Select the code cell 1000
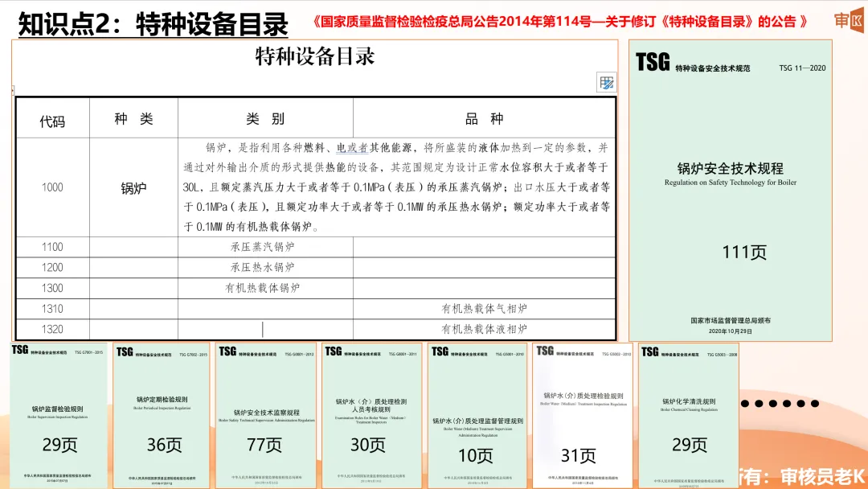868x489 pixels. pyautogui.click(x=52, y=187)
